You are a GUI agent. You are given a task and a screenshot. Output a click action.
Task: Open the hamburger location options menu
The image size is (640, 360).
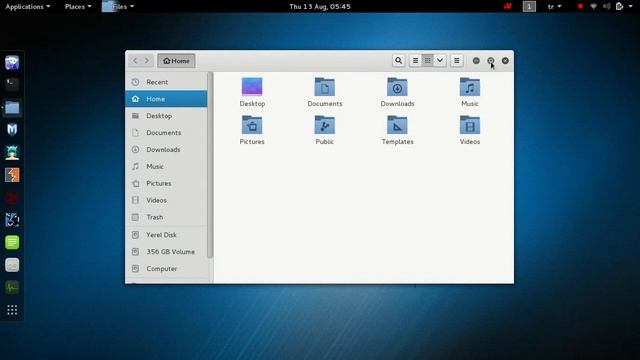[x=457, y=60]
